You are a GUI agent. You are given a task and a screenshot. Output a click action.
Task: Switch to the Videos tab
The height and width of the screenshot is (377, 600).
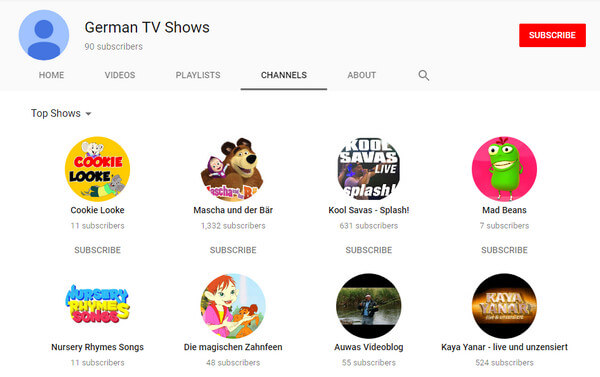tap(120, 75)
